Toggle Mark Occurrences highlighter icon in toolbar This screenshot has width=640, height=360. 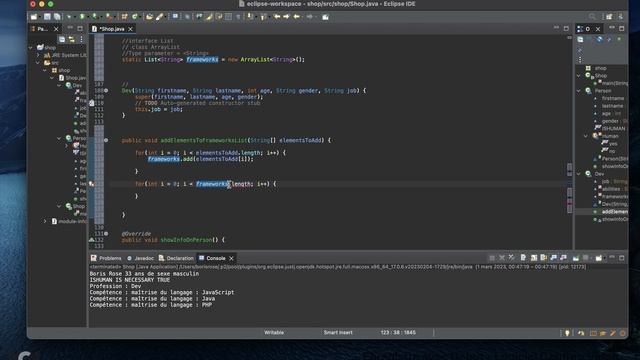point(209,17)
